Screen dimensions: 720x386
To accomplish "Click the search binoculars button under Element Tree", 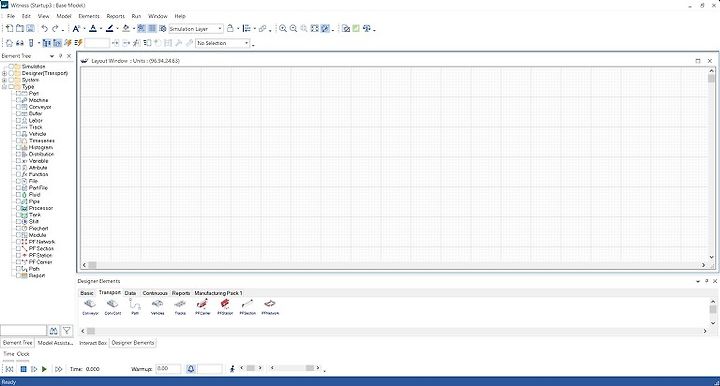I will (54, 330).
